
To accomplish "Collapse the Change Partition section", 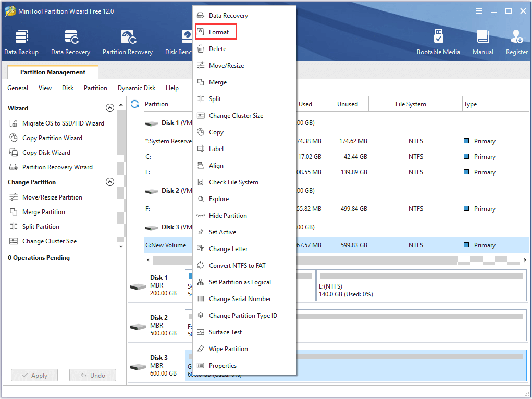I will coord(110,182).
